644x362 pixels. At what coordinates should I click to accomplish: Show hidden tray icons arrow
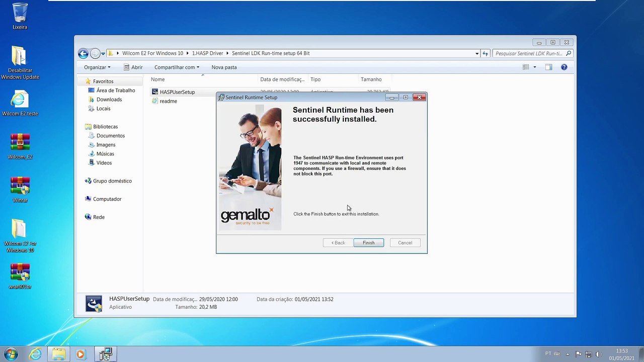[x=568, y=354]
